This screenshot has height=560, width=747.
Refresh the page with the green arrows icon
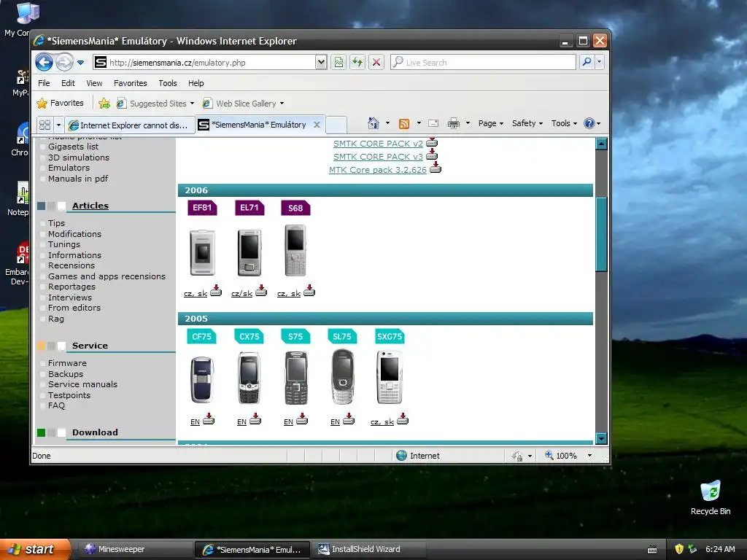click(357, 63)
